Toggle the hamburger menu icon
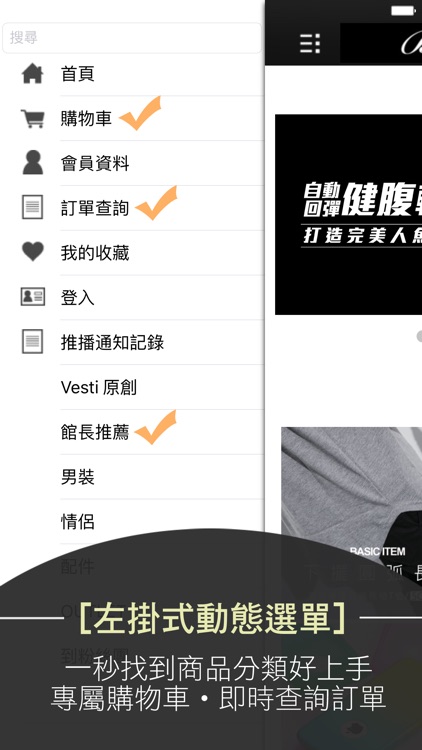This screenshot has width=422, height=750. point(310,44)
